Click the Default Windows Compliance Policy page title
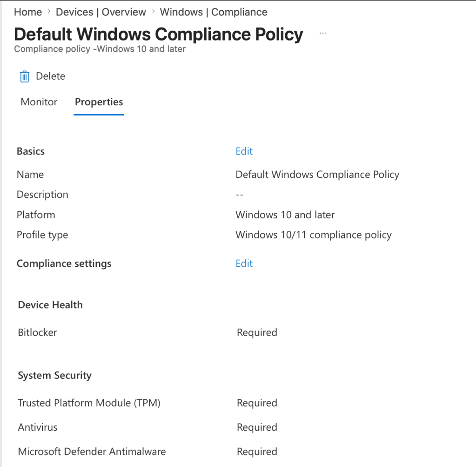The image size is (476, 467). pyautogui.click(x=159, y=34)
